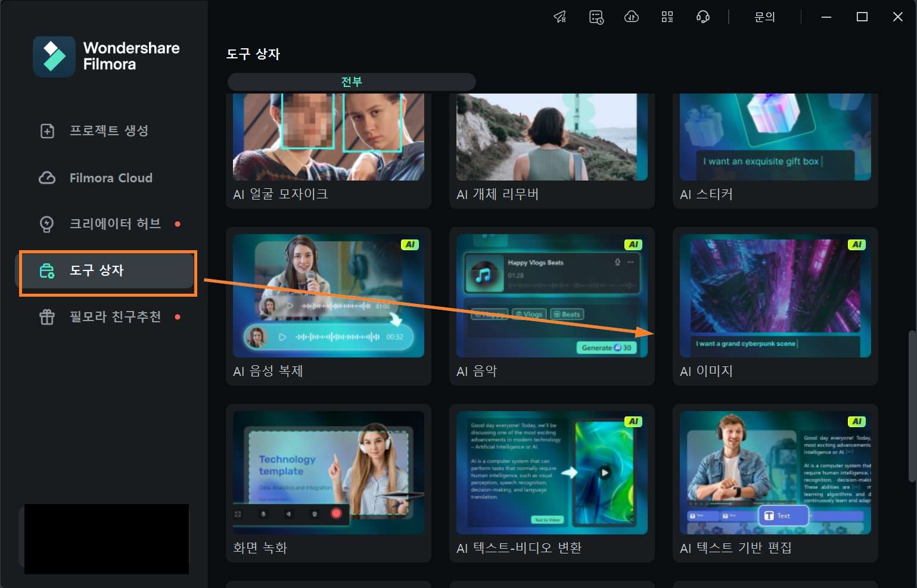The image size is (917, 588).
Task: Open the AI 개체 리무버 thumbnail
Action: click(552, 137)
